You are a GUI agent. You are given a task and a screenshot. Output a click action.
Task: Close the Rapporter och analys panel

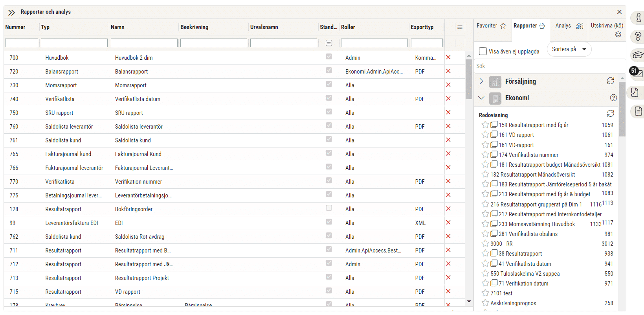(x=619, y=12)
